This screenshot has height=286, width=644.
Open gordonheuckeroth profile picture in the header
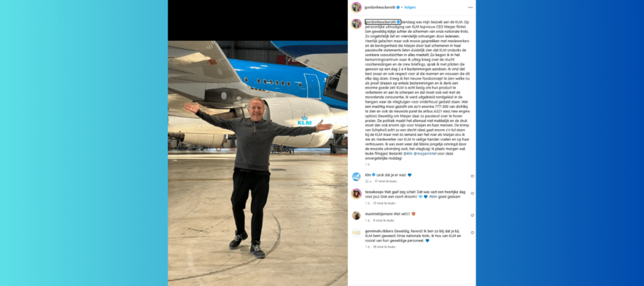(x=356, y=7)
